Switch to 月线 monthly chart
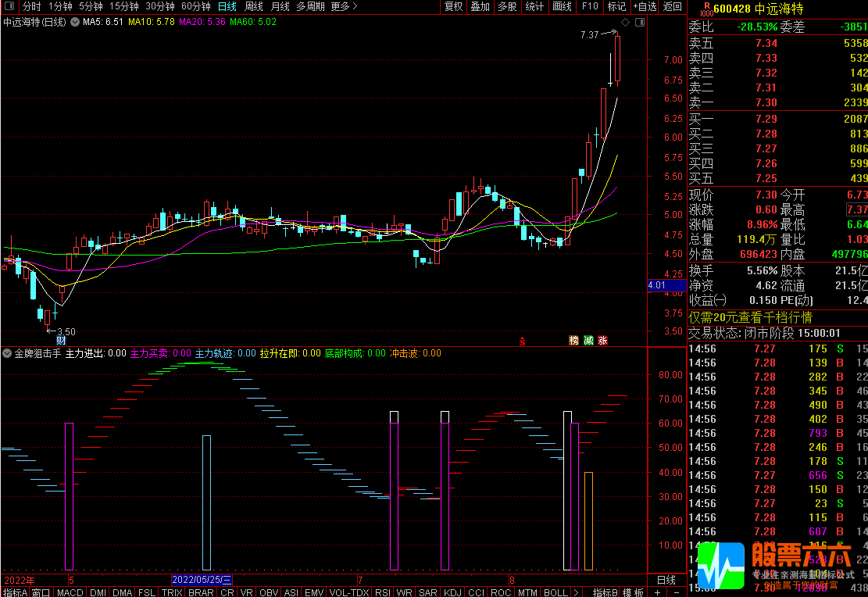This screenshot has height=597, width=868. [x=280, y=6]
